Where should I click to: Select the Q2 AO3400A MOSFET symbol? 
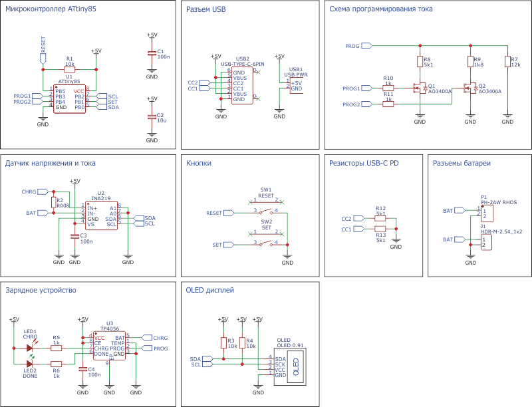(x=470, y=88)
